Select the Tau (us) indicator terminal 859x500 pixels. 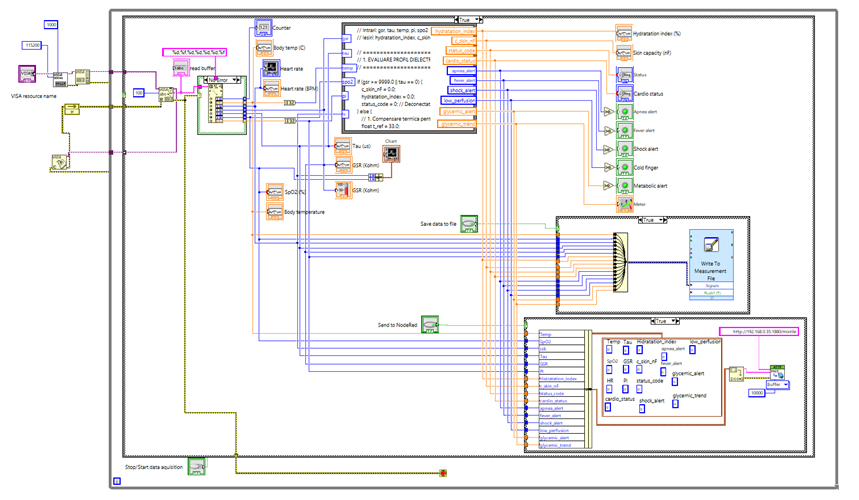click(x=342, y=146)
